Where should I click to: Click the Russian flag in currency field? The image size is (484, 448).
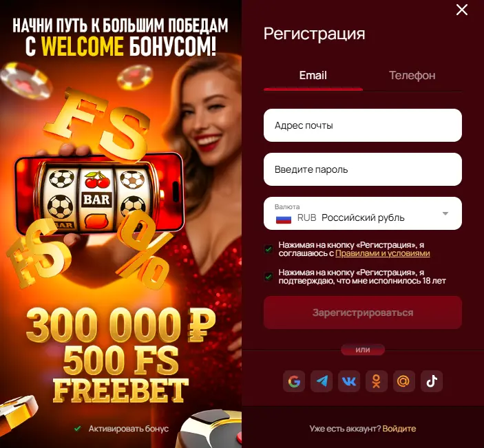click(x=284, y=219)
